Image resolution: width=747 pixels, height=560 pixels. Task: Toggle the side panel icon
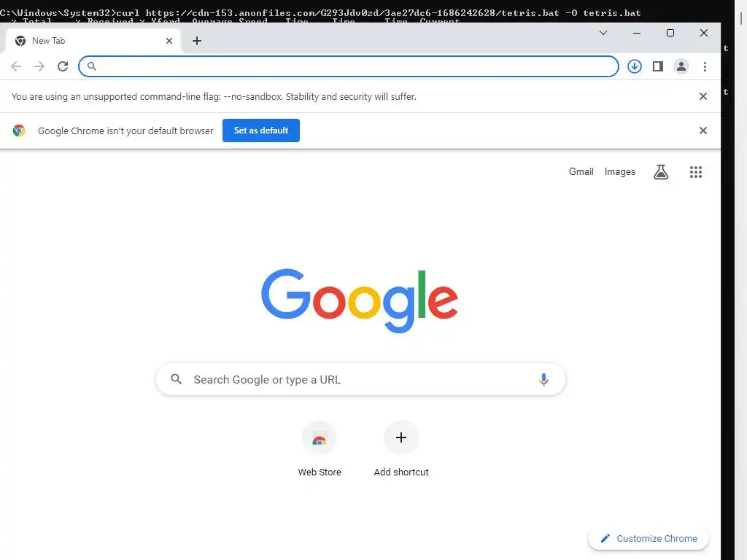click(658, 66)
